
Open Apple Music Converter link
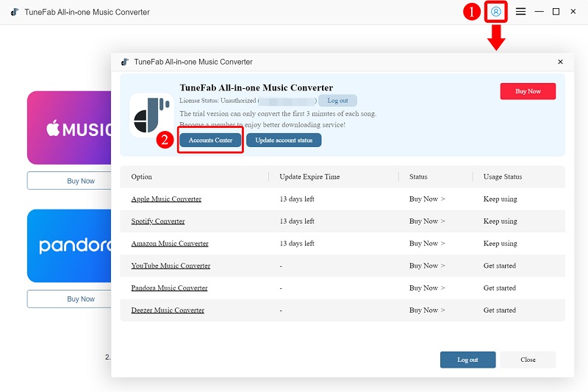(166, 199)
